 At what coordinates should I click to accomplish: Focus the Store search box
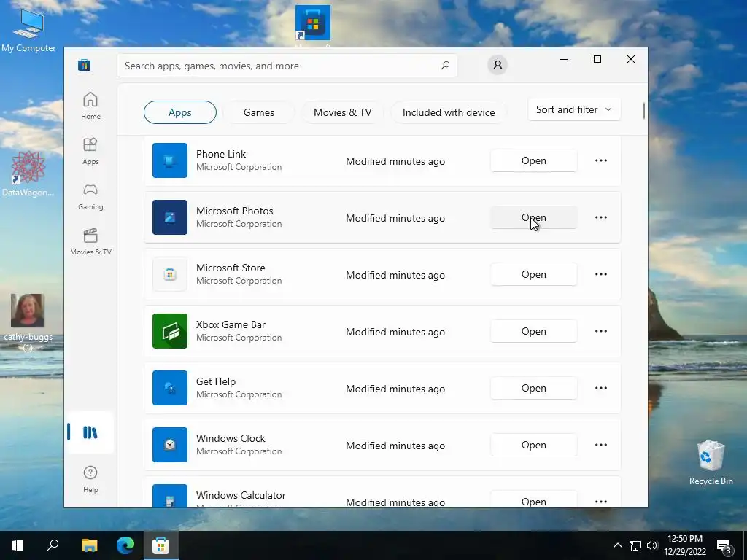tap(287, 66)
